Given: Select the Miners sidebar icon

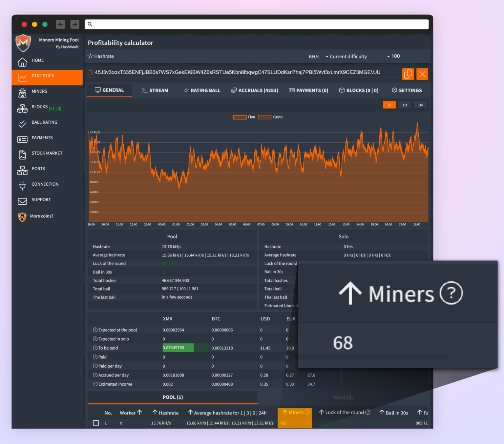Looking at the screenshot, I should point(22,93).
